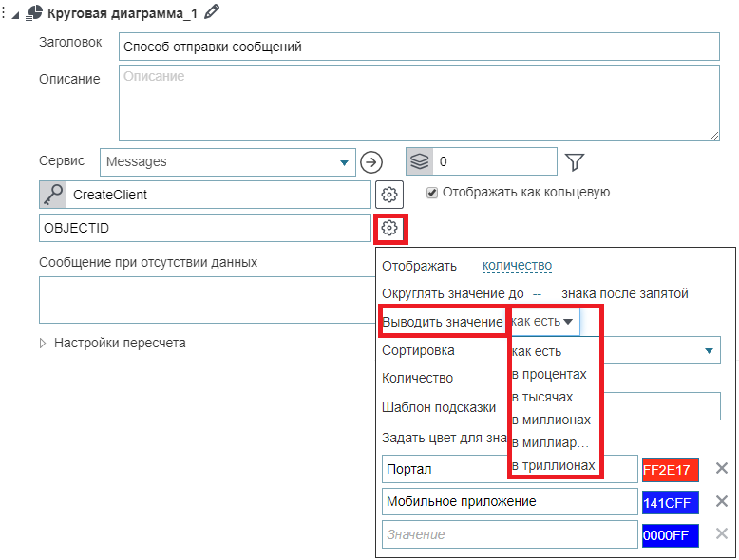Click the arrow icon next to Messages service

point(371,162)
